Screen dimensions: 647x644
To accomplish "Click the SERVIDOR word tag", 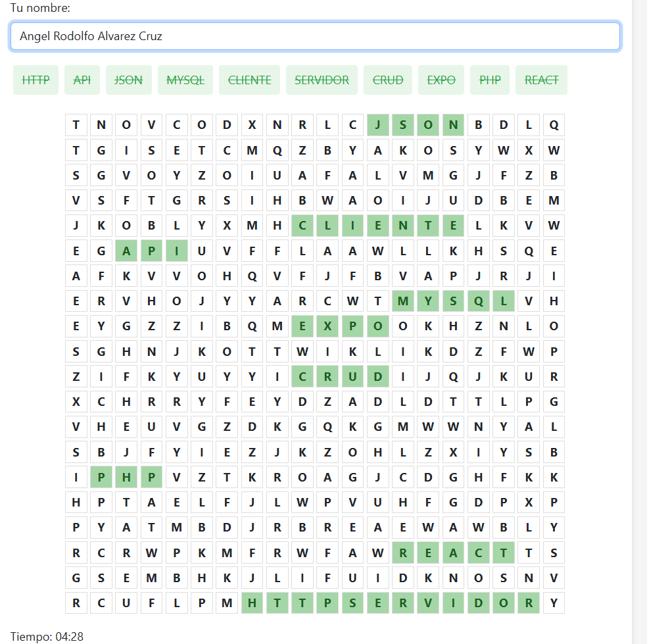I will [x=322, y=80].
